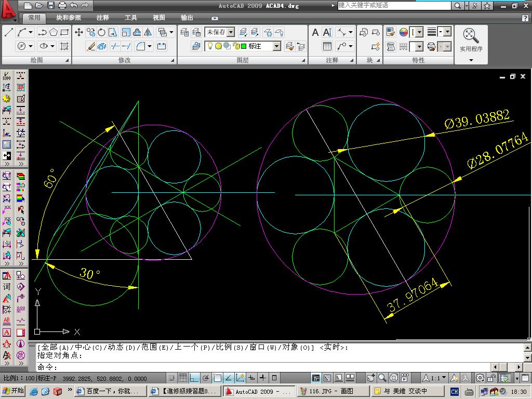Open the arc tool dropdown arrow
The height and width of the screenshot is (399, 532).
pyautogui.click(x=31, y=33)
